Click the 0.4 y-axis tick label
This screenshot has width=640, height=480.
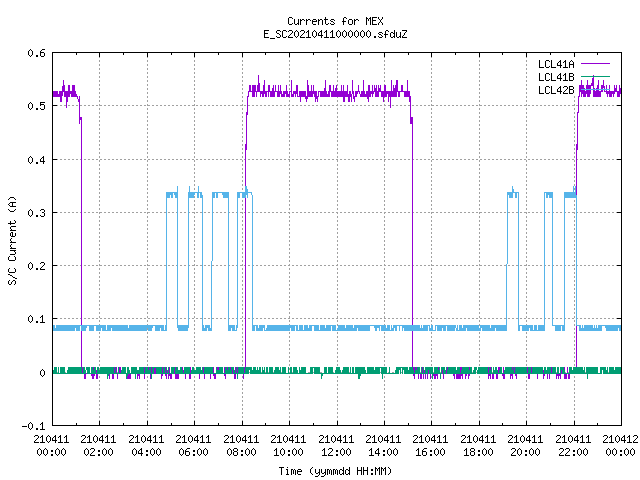point(36,160)
